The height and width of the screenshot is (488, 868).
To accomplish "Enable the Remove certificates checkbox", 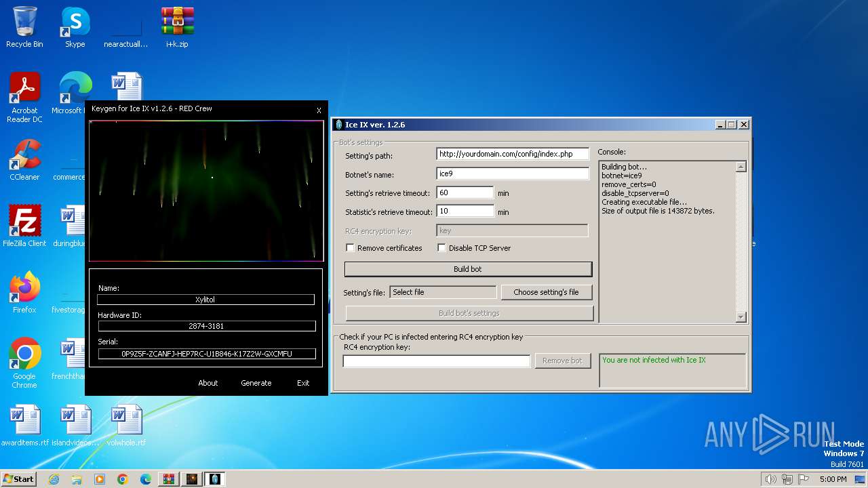I will [x=350, y=248].
